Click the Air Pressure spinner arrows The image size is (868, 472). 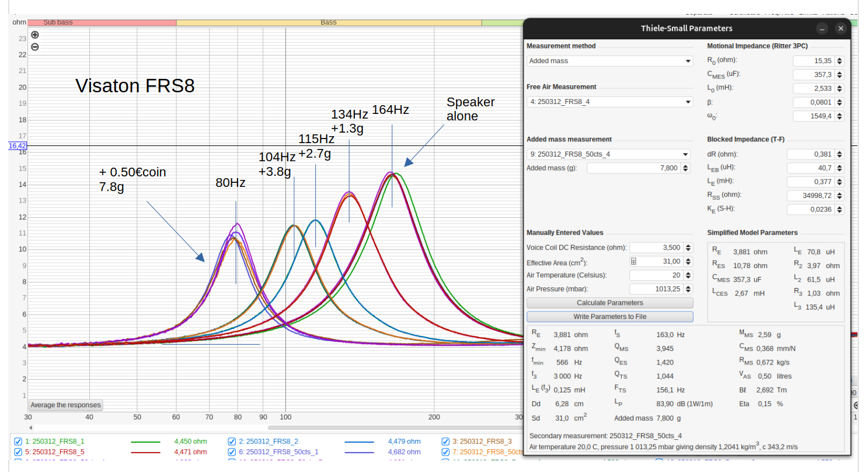pyautogui.click(x=688, y=289)
